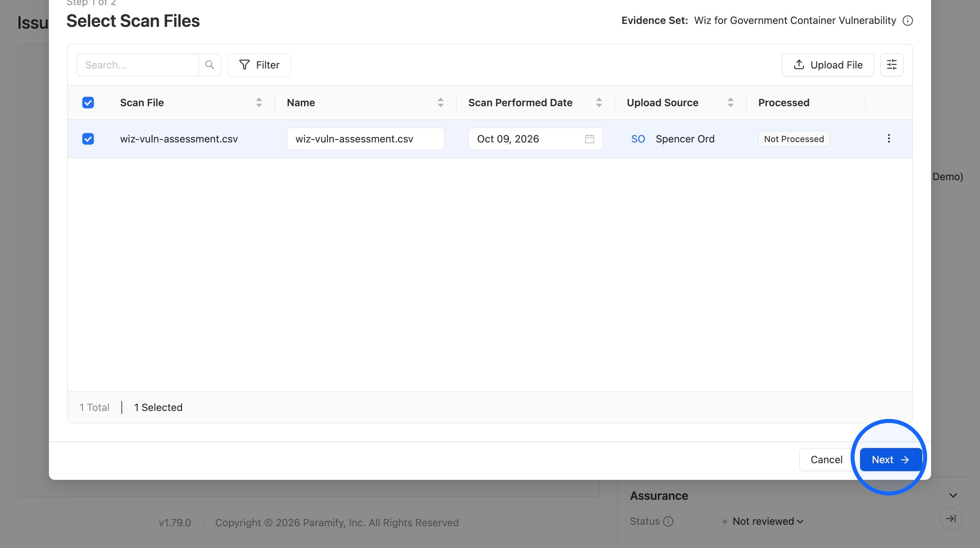Click the Evidence Set info icon

pos(908,21)
